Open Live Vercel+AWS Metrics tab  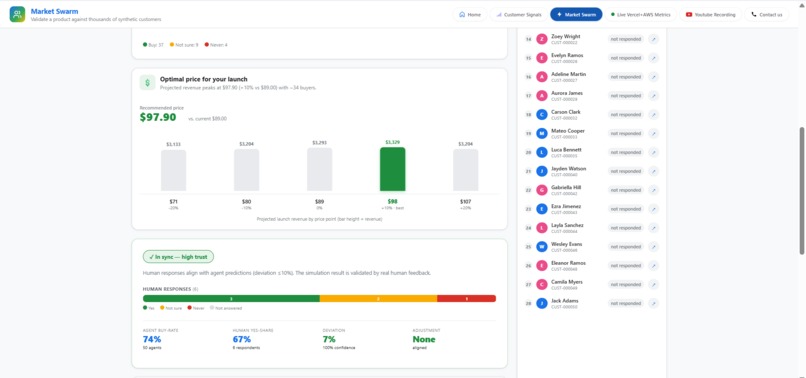coord(640,14)
